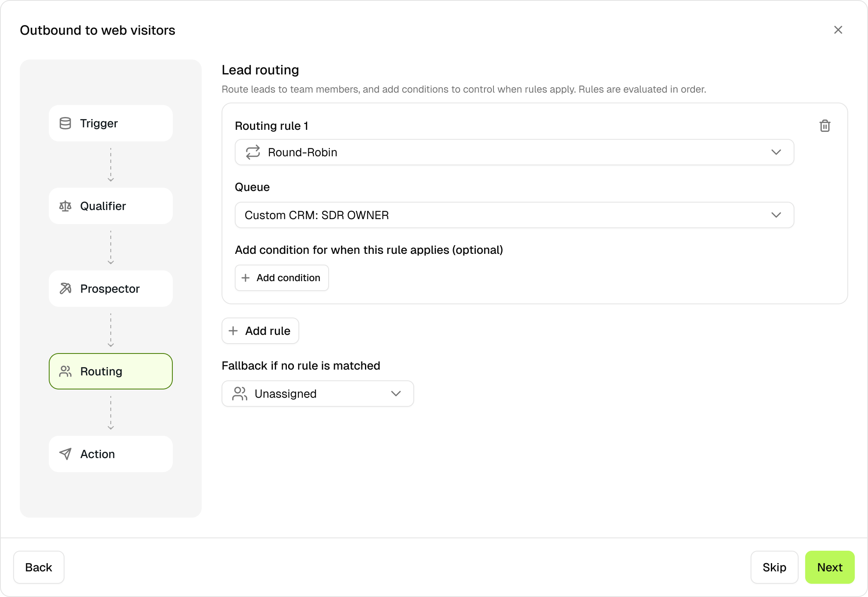The width and height of the screenshot is (868, 597).
Task: Switch to the Qualifier step
Action: pyautogui.click(x=111, y=206)
